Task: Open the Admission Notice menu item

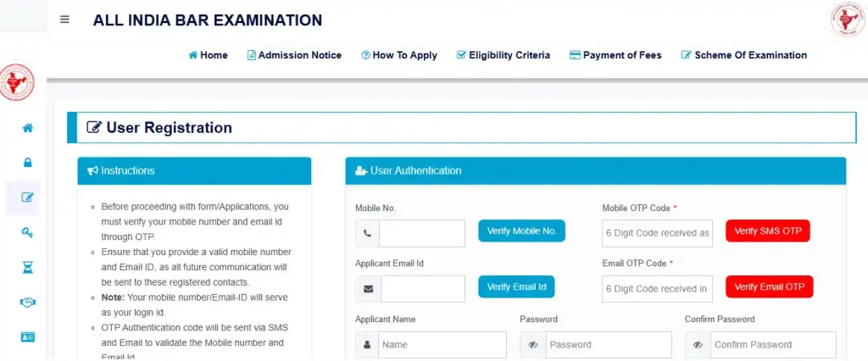Action: click(x=294, y=55)
